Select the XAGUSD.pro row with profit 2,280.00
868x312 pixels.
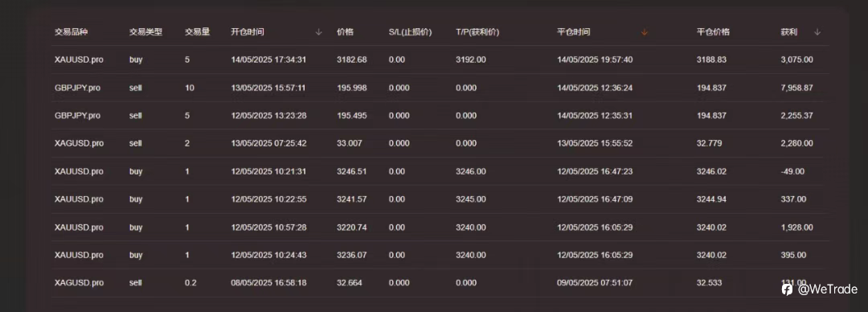440,143
